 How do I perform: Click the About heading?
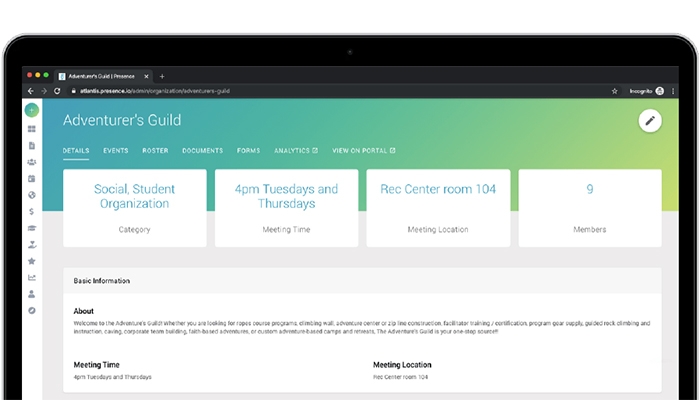click(83, 311)
